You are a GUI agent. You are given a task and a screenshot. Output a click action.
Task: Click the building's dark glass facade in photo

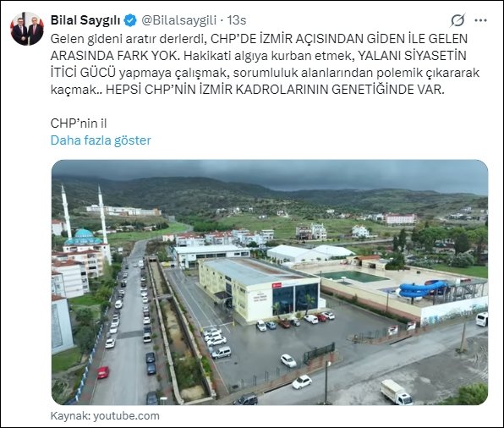coord(295,299)
